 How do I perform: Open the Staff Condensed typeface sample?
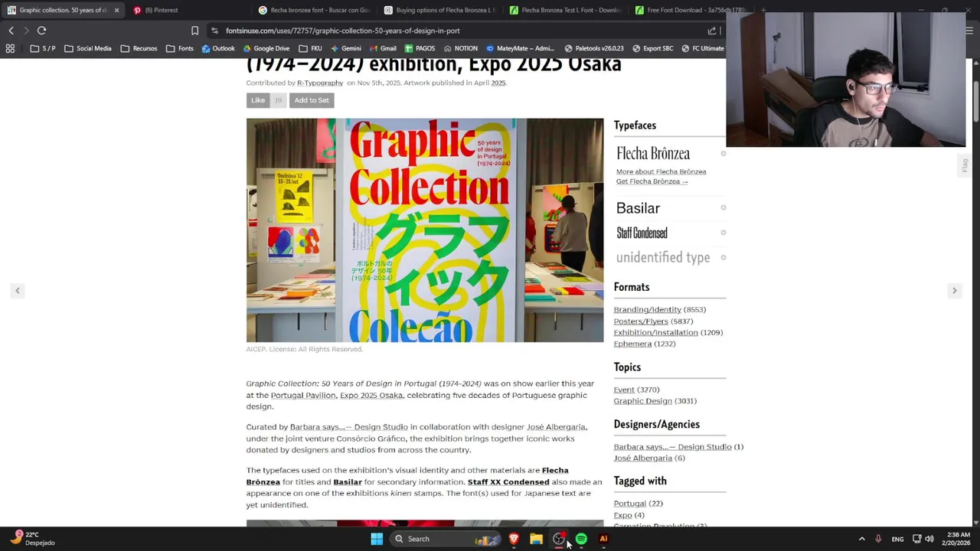[x=642, y=233]
